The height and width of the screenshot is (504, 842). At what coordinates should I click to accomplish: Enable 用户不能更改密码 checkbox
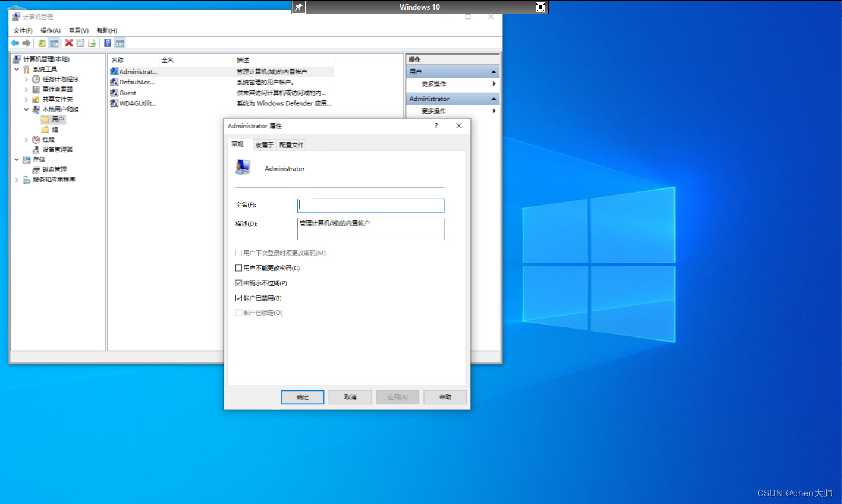[x=238, y=268]
